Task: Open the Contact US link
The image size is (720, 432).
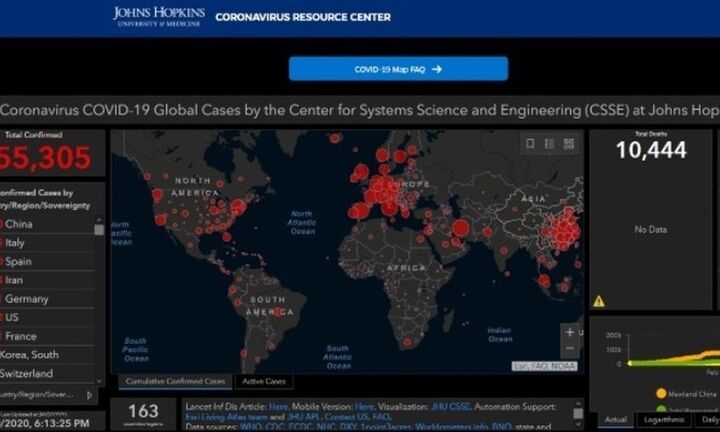Action: tap(346, 417)
